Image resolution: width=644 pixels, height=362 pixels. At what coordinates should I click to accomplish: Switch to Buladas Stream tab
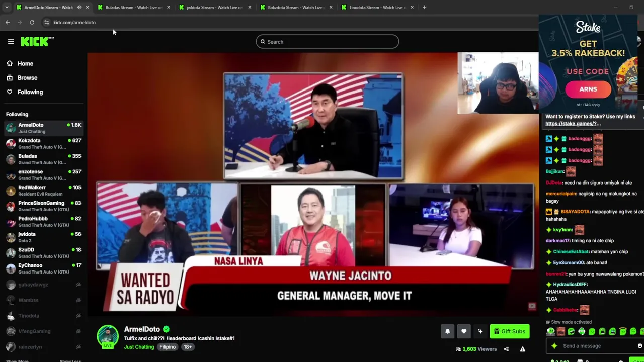(x=134, y=8)
